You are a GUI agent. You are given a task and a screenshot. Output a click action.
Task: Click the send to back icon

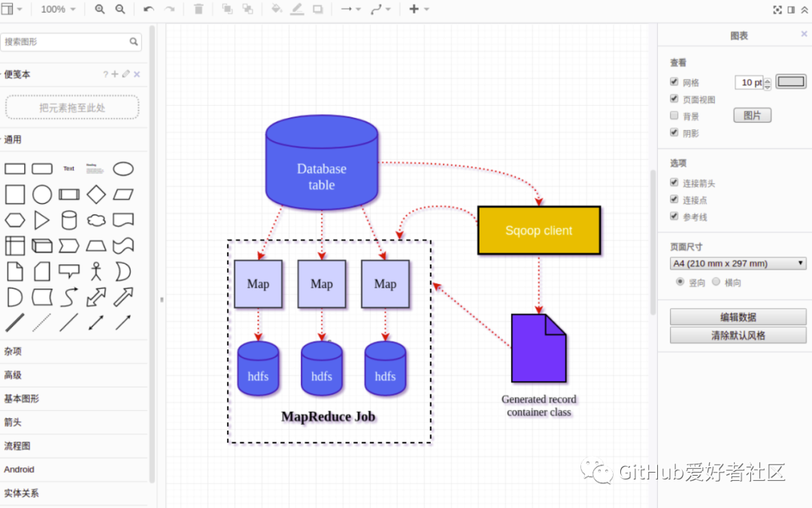[247, 9]
